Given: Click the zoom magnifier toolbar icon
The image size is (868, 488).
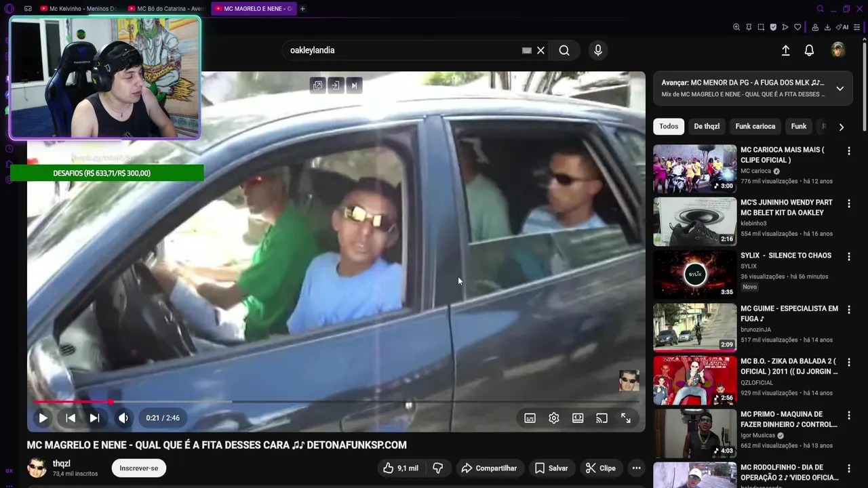Looking at the screenshot, I should click(736, 27).
